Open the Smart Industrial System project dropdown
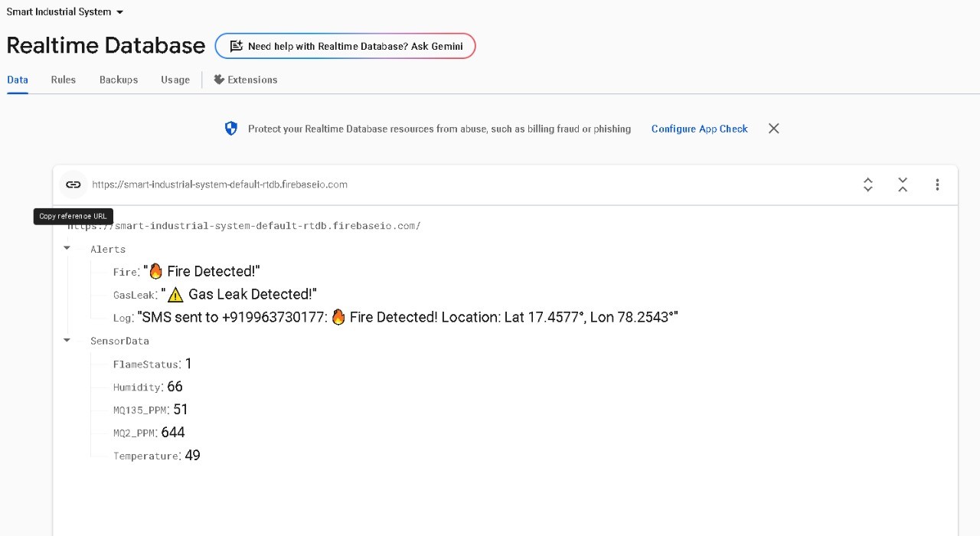The image size is (980, 536). (x=65, y=12)
